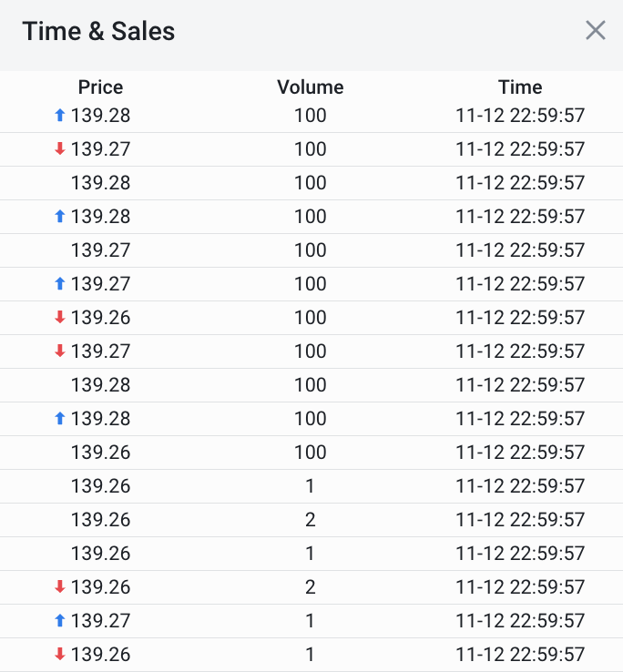Click the Time & Sales title text

click(98, 31)
